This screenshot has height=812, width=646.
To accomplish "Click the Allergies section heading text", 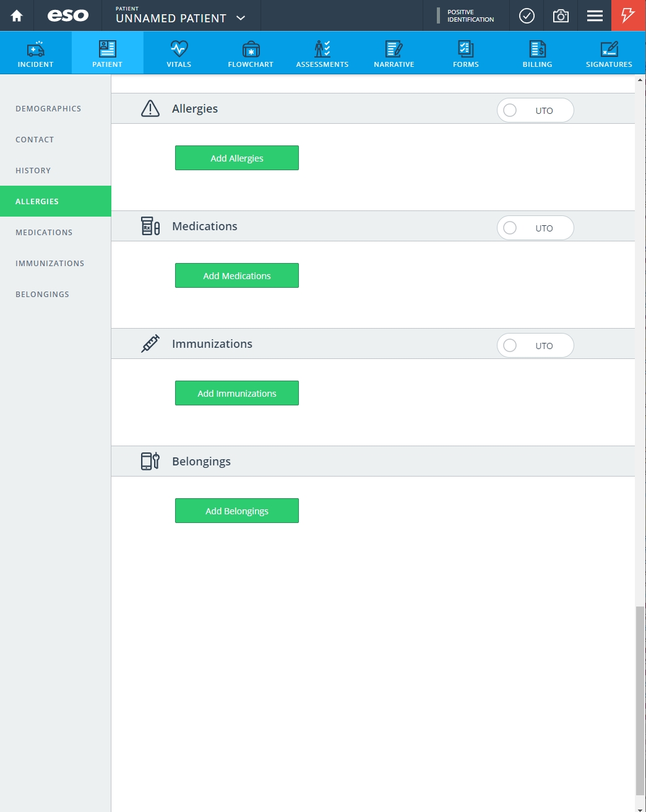I will [195, 109].
